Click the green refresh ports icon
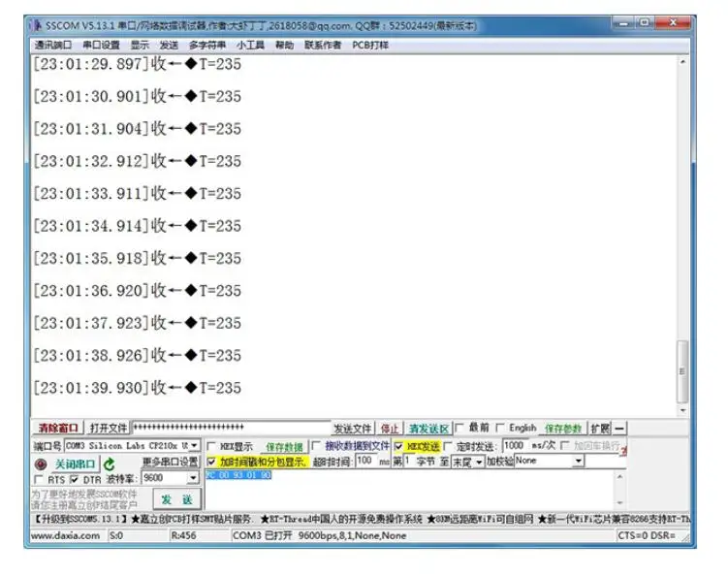 point(110,464)
